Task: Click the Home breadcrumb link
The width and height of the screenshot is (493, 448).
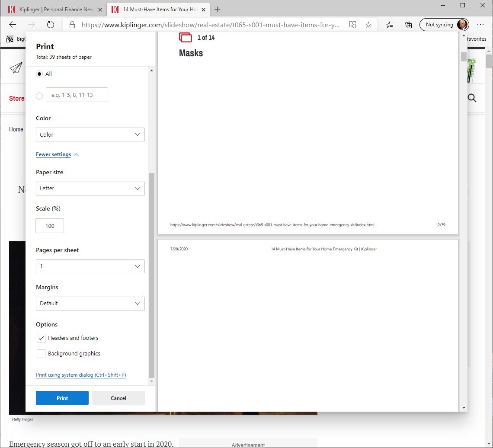Action: pos(16,129)
